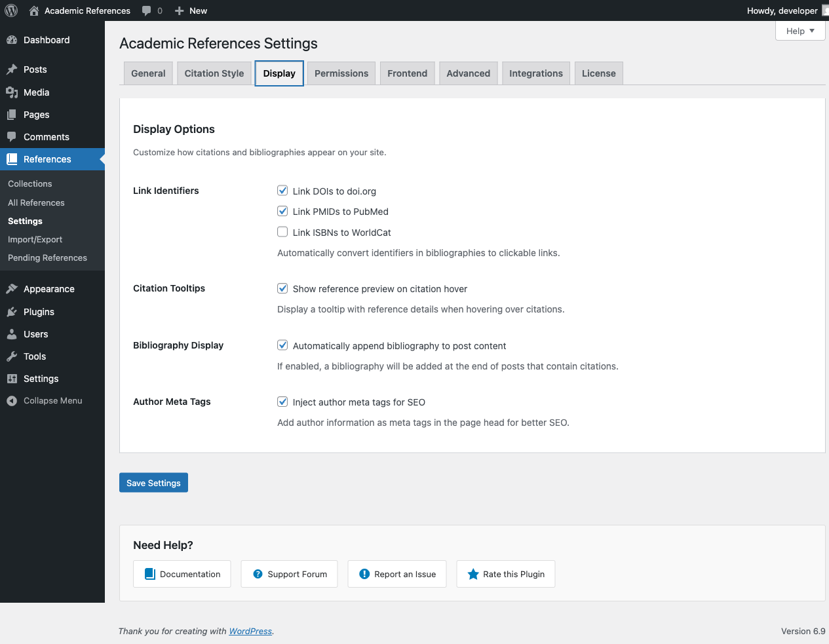Click the WordPress logo icon
The width and height of the screenshot is (829, 644).
pyautogui.click(x=11, y=10)
